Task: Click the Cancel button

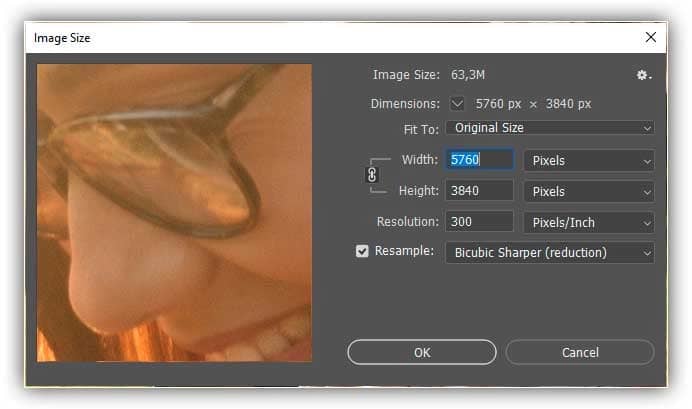Action: tap(580, 353)
